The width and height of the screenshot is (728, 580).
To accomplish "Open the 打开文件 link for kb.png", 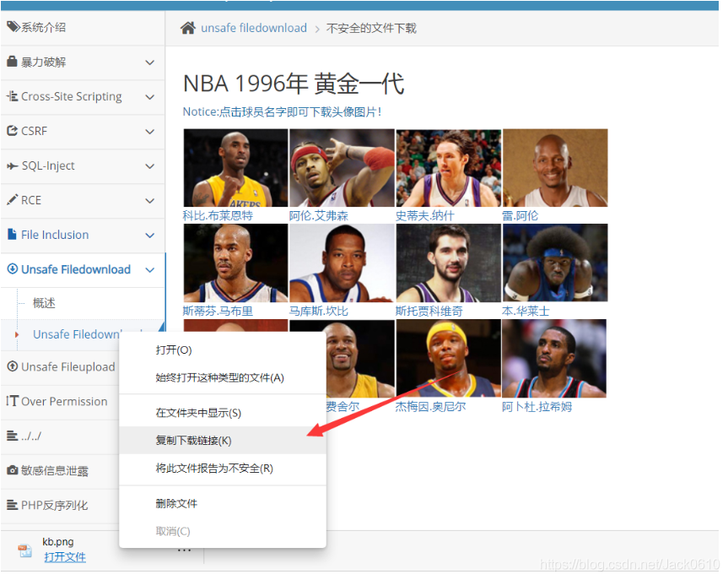I will (x=65, y=557).
